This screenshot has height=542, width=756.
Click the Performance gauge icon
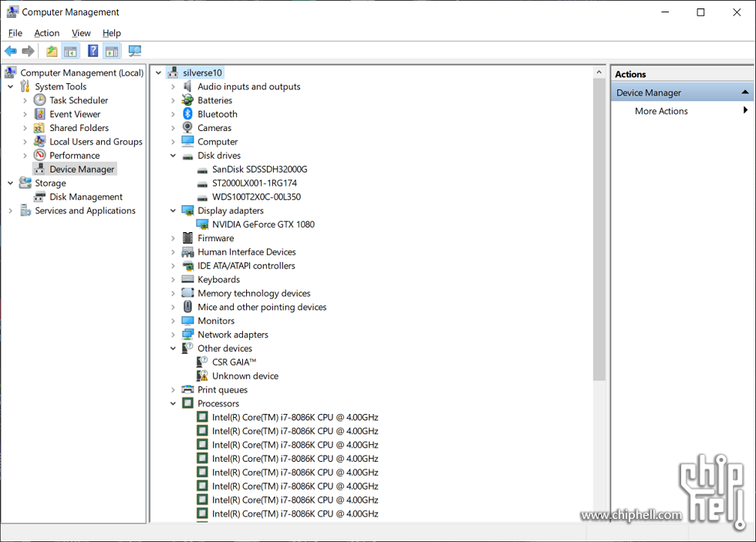click(x=39, y=156)
